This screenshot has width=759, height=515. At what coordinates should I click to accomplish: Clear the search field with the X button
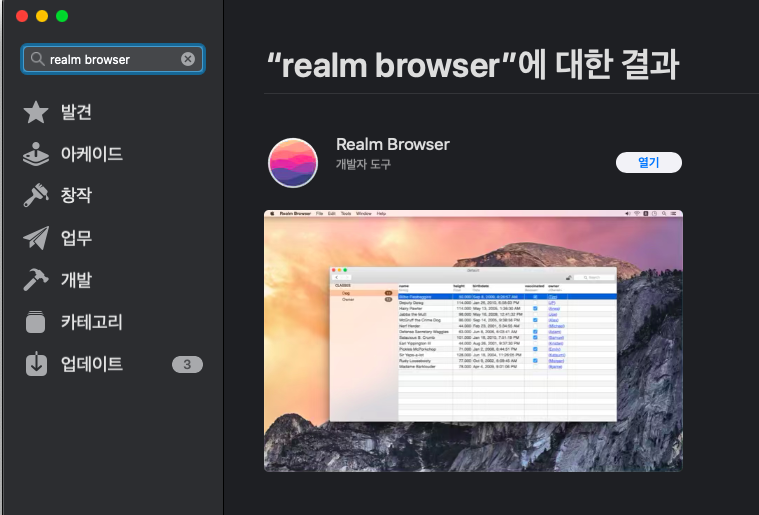[188, 59]
